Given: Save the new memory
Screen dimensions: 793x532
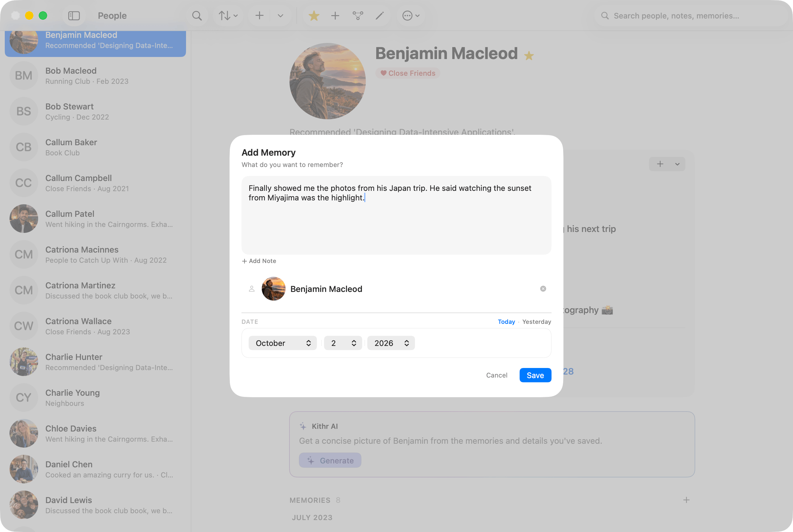Looking at the screenshot, I should pos(535,375).
